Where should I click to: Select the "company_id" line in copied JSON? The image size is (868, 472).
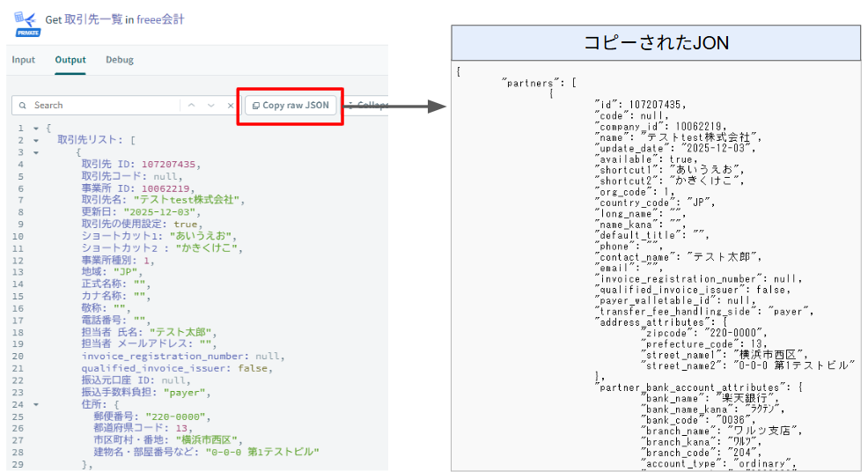coord(661,126)
